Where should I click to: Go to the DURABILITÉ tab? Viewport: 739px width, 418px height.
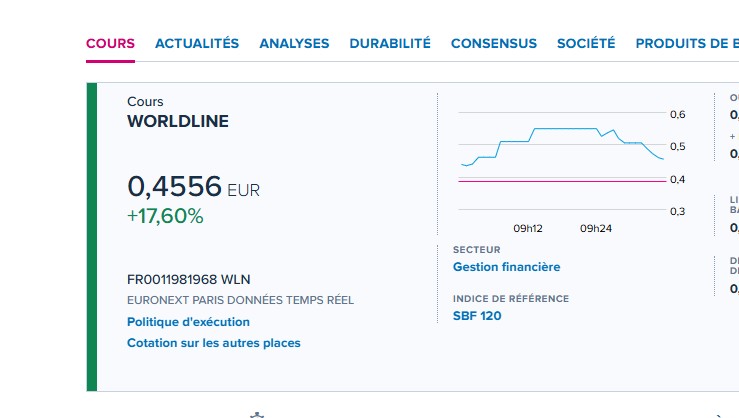(x=390, y=44)
